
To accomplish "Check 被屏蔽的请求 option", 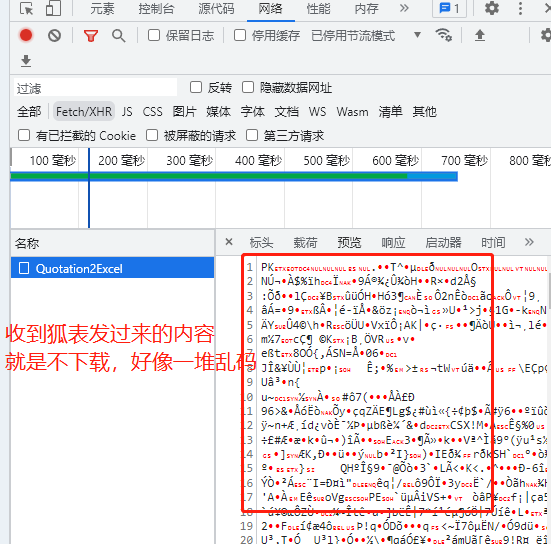I will pyautogui.click(x=152, y=135).
